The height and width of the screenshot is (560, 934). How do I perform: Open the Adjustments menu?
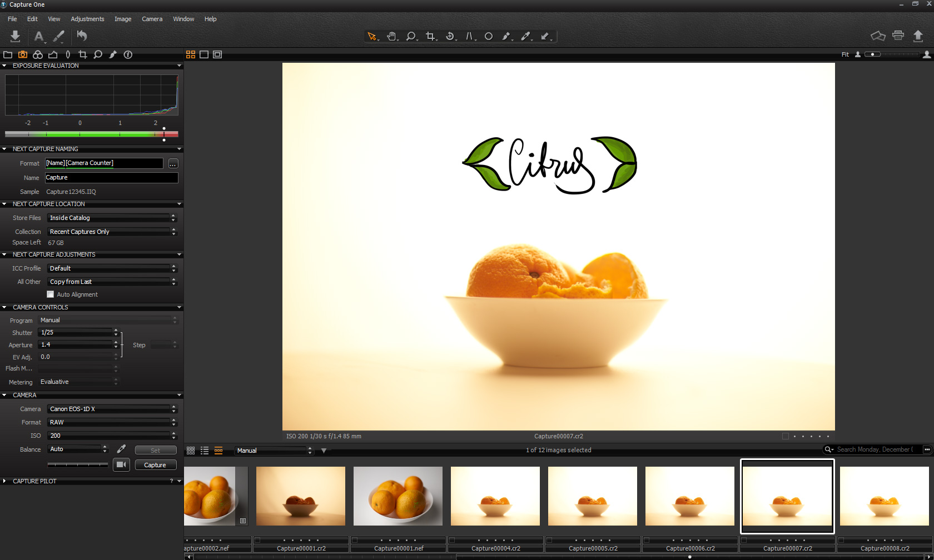pyautogui.click(x=87, y=19)
